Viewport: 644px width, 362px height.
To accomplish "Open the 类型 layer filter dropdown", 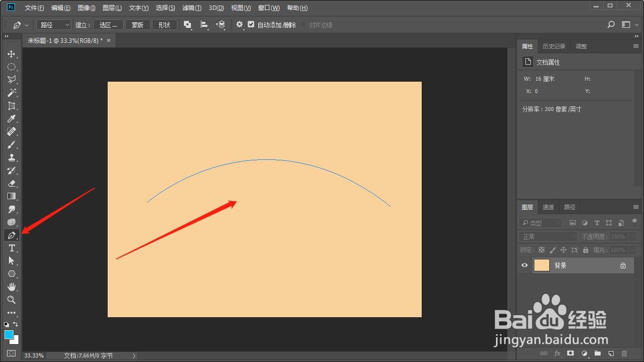I will [x=540, y=223].
